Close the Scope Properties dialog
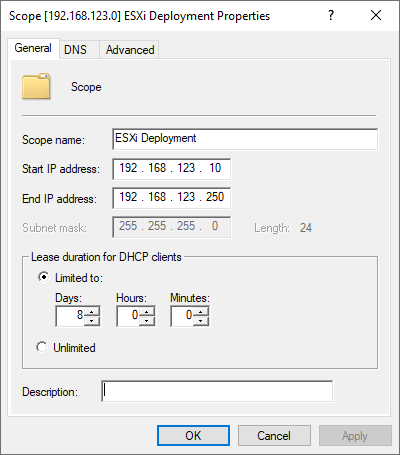The image size is (400, 455). 376,15
